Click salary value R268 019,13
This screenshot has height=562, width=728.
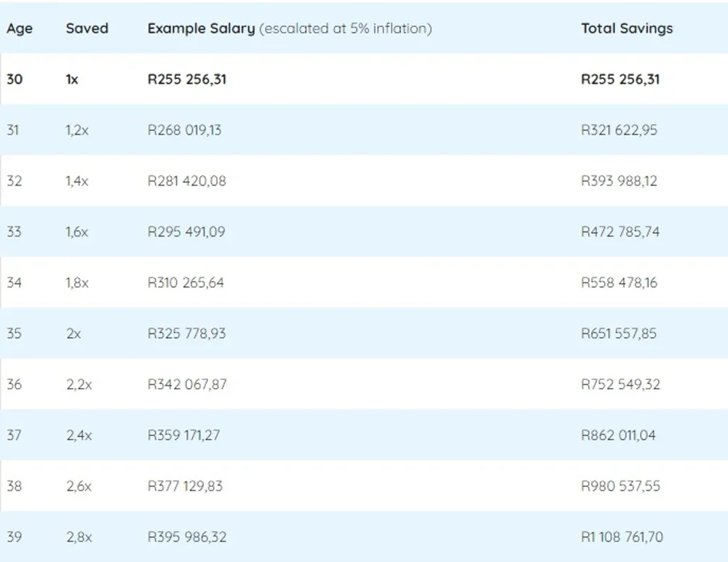184,130
